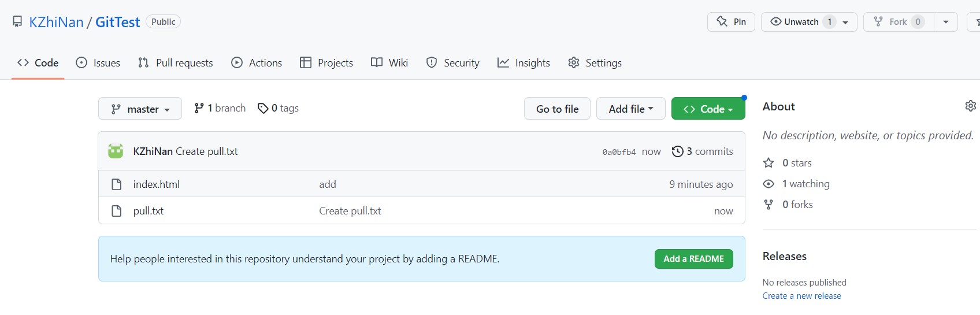Click '9 minutes ago' timestamp for index.html

pos(701,184)
